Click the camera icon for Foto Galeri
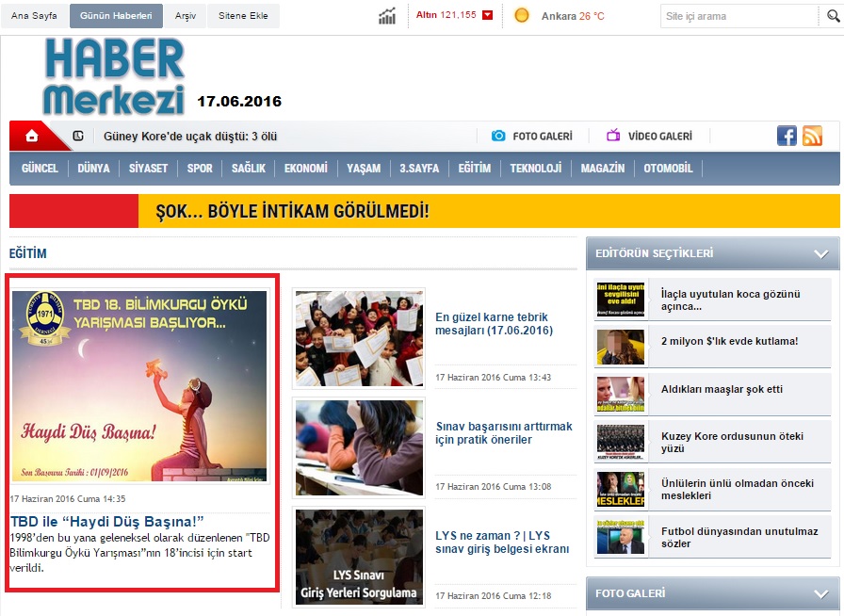The image size is (844, 616). click(498, 137)
